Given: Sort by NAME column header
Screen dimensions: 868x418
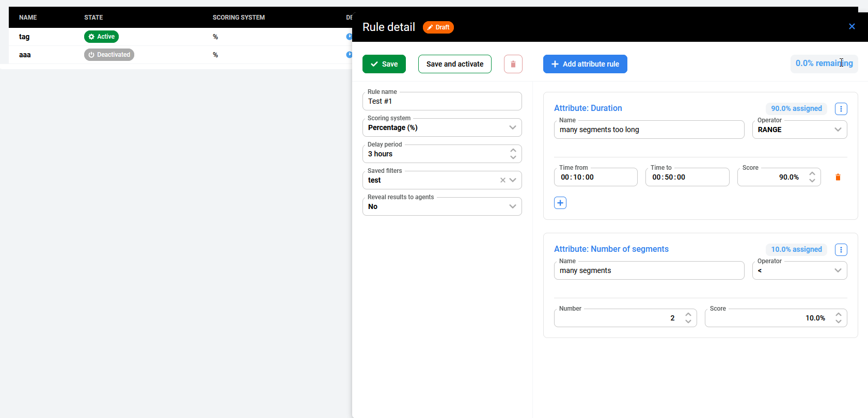Looking at the screenshot, I should tap(28, 18).
